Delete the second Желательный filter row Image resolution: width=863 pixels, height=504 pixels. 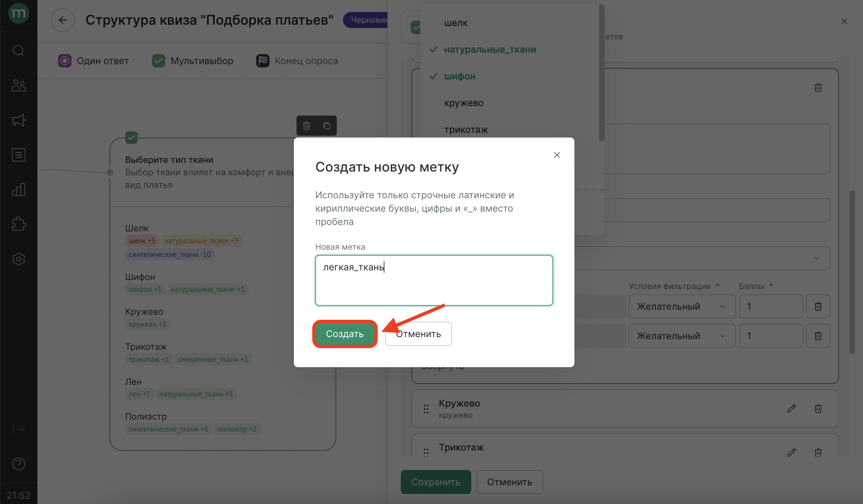pyautogui.click(x=818, y=336)
